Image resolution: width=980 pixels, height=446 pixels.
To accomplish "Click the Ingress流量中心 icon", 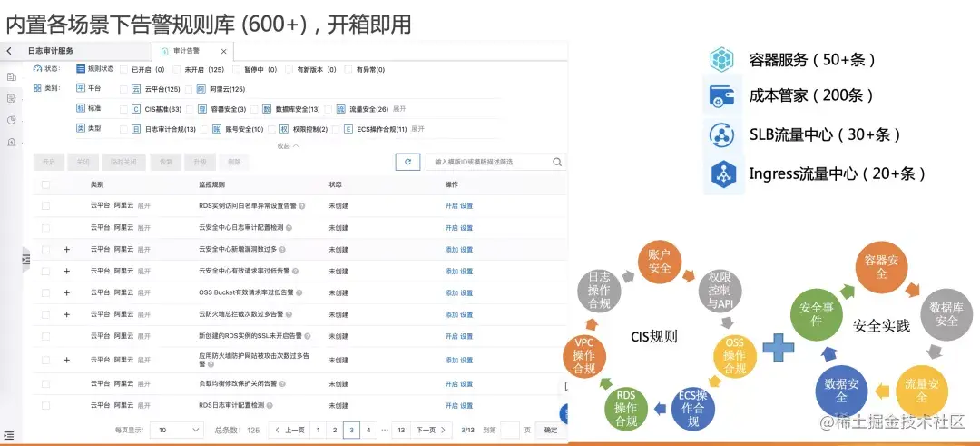I will 723,173.
